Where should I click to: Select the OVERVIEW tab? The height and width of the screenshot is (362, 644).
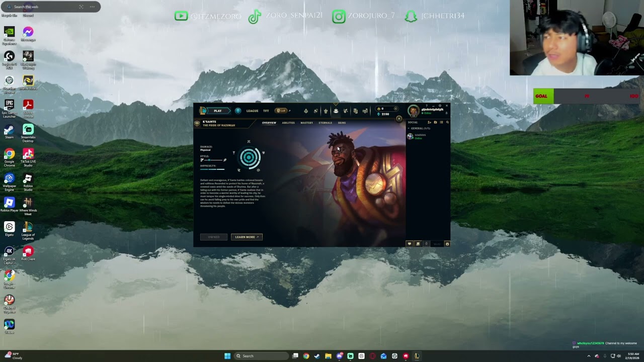(x=269, y=123)
